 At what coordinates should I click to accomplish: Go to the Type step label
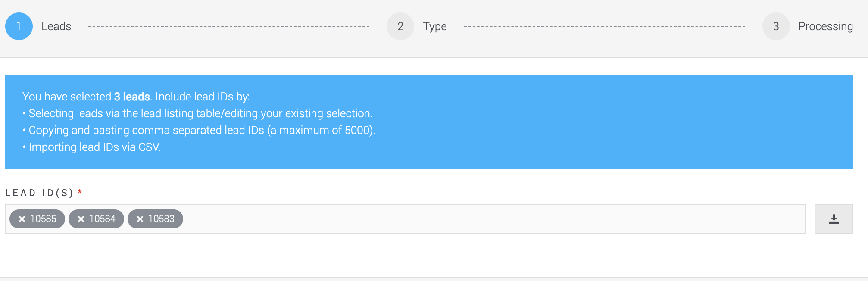coord(435,27)
